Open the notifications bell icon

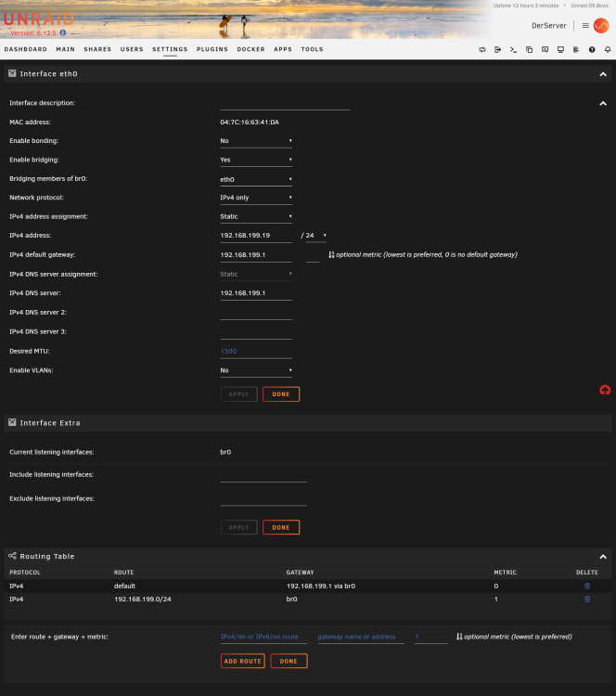(x=608, y=50)
